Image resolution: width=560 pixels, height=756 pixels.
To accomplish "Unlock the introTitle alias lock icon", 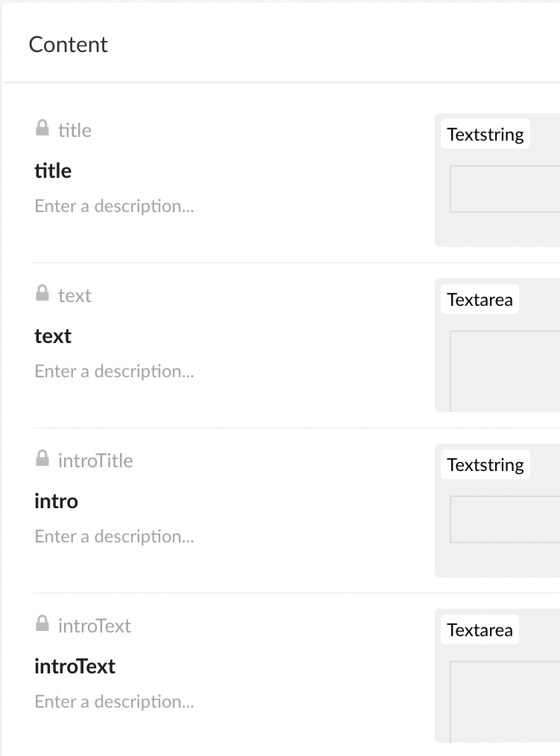I will (x=42, y=458).
